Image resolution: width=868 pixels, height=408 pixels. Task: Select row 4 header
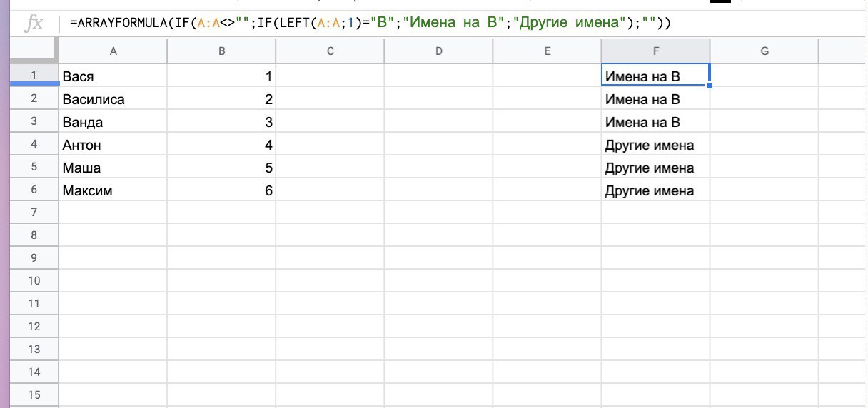pos(34,144)
